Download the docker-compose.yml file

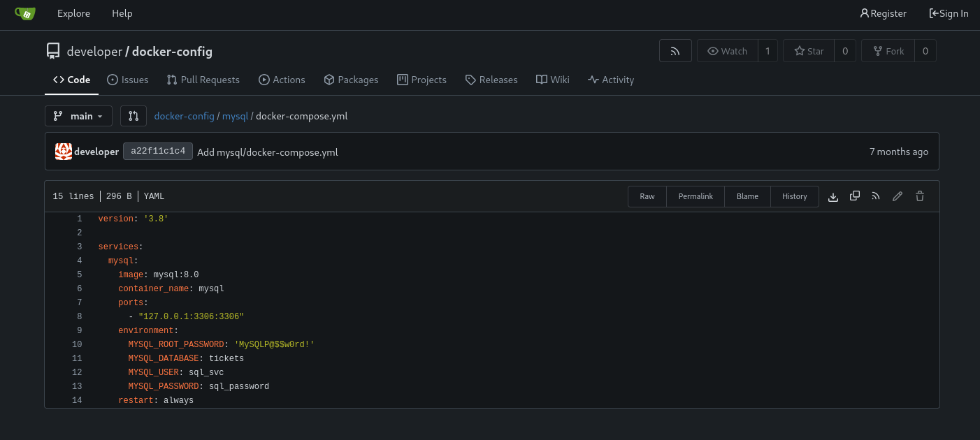pyautogui.click(x=833, y=197)
